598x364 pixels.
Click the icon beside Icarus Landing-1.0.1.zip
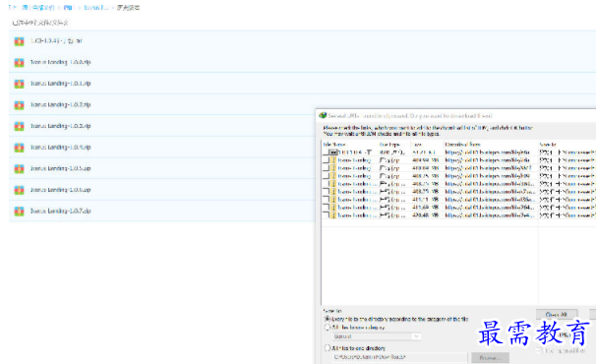point(19,84)
